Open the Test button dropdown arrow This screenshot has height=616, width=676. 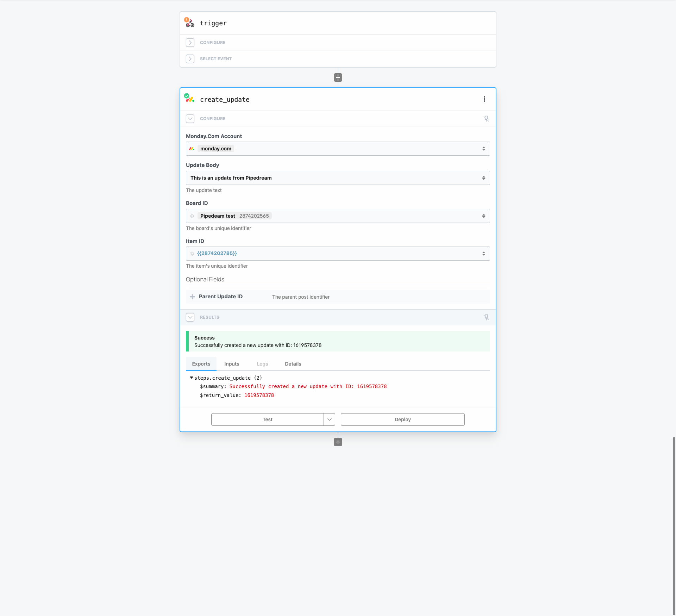pyautogui.click(x=329, y=419)
